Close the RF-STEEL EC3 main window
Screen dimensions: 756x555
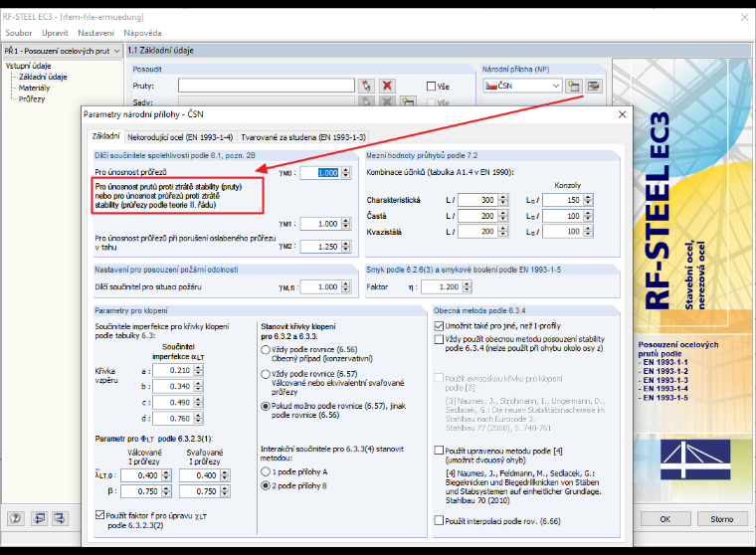click(x=744, y=17)
